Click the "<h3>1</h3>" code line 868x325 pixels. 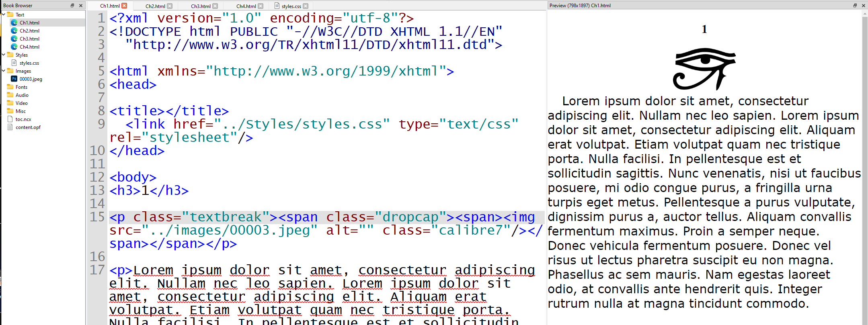tap(149, 190)
